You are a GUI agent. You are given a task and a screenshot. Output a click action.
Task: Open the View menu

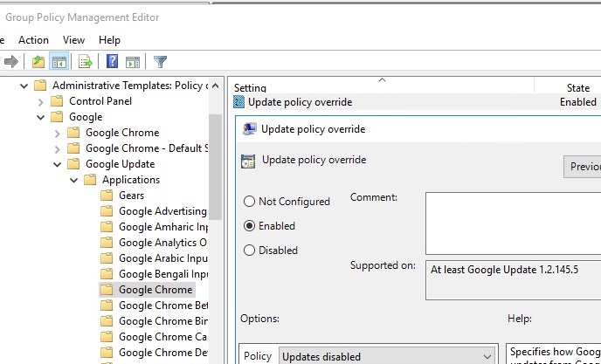73,40
